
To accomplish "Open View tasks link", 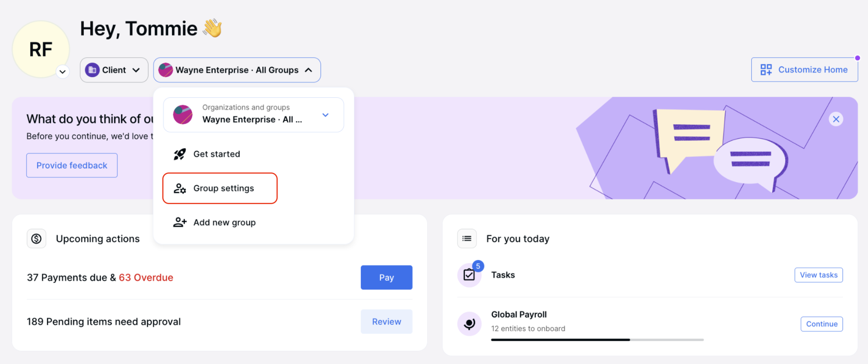I will tap(818, 275).
